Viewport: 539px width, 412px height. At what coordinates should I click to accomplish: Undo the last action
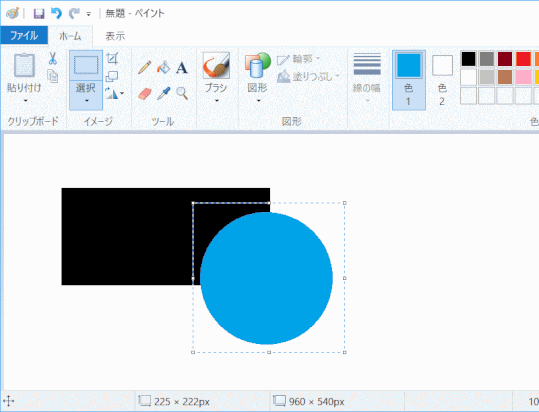point(56,13)
